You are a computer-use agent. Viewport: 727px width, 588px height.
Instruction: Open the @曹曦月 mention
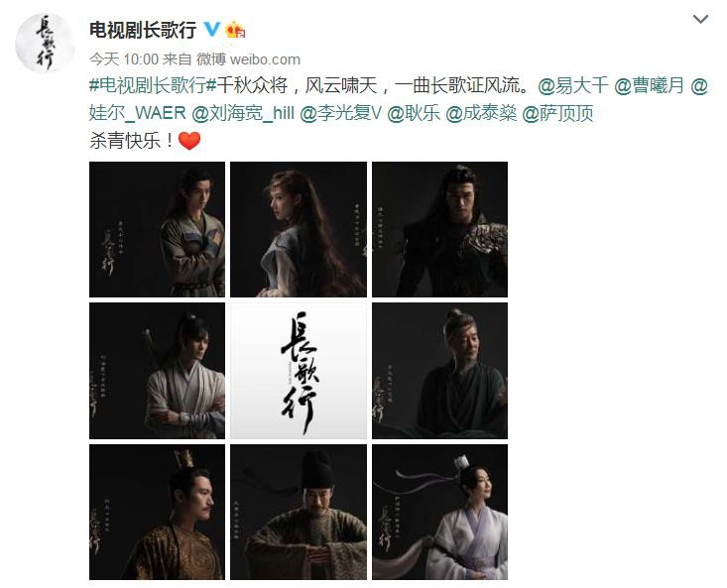(650, 85)
